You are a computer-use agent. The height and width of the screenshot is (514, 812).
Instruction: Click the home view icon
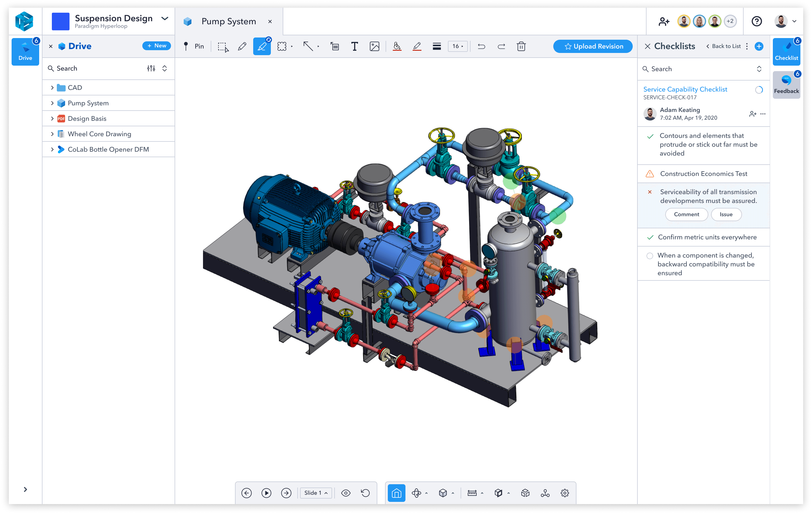pyautogui.click(x=396, y=493)
